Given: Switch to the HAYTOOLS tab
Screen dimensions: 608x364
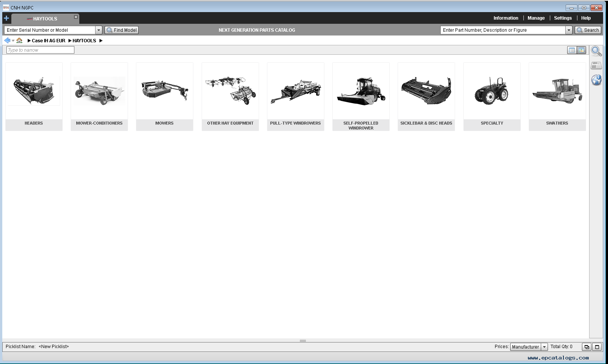Looking at the screenshot, I should [45, 19].
